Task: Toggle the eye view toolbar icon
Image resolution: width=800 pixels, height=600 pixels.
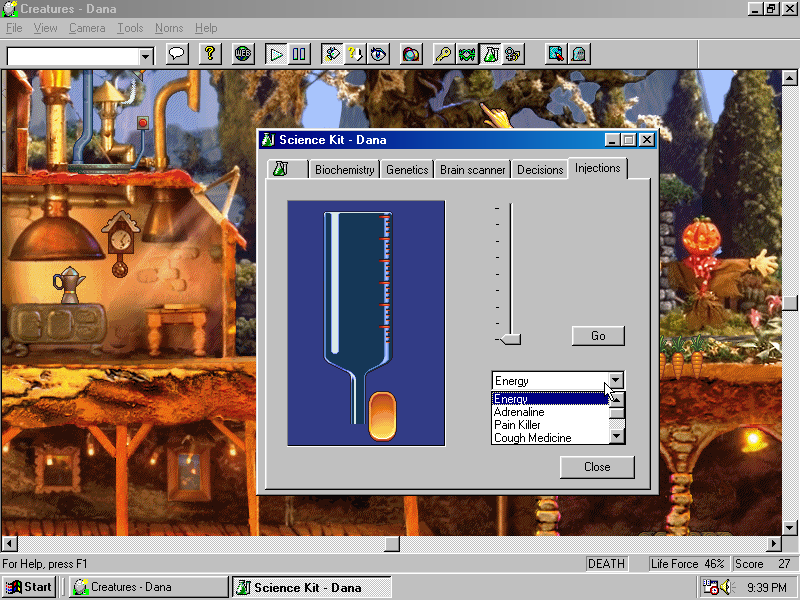Action: 378,54
